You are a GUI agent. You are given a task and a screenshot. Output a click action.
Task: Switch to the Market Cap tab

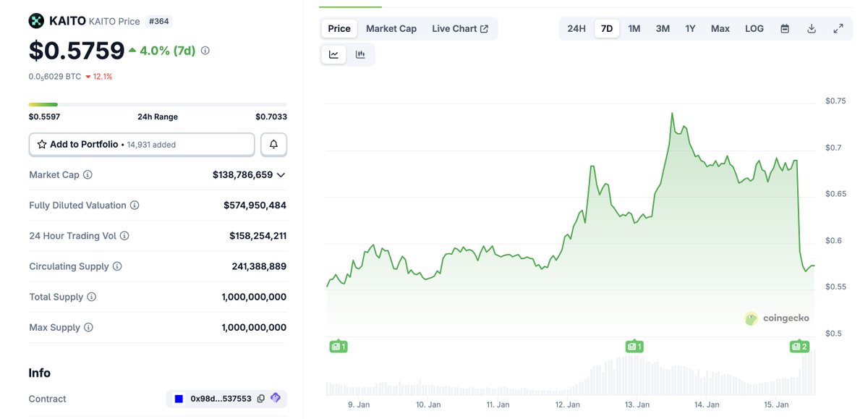pos(391,29)
